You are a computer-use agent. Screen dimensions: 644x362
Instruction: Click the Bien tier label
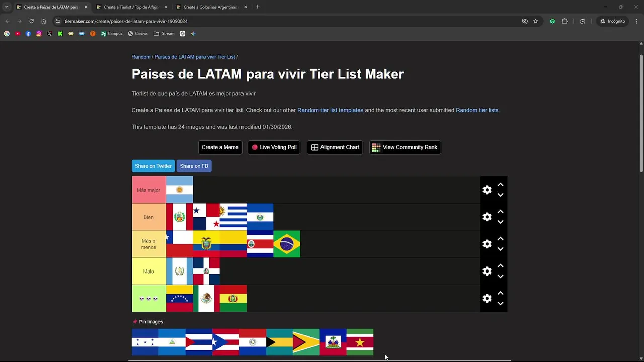point(148,217)
